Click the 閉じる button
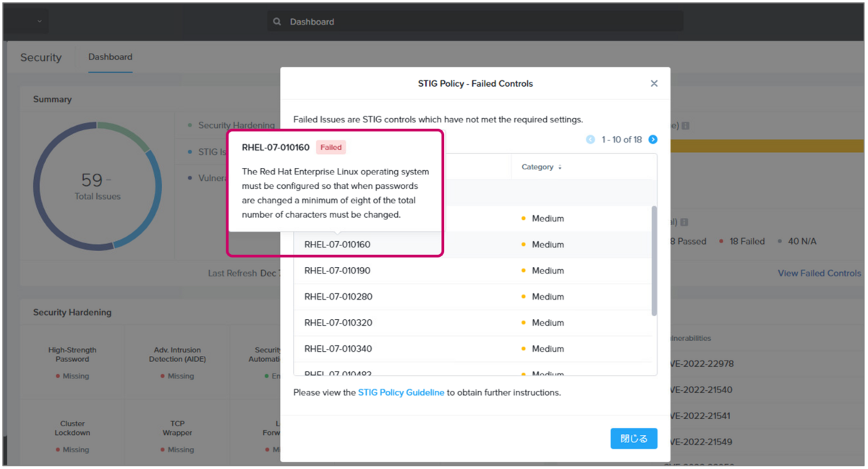868x469 pixels. 634,439
